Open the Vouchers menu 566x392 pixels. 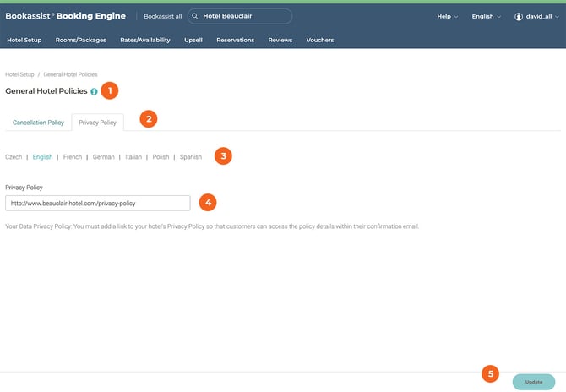[x=319, y=40]
